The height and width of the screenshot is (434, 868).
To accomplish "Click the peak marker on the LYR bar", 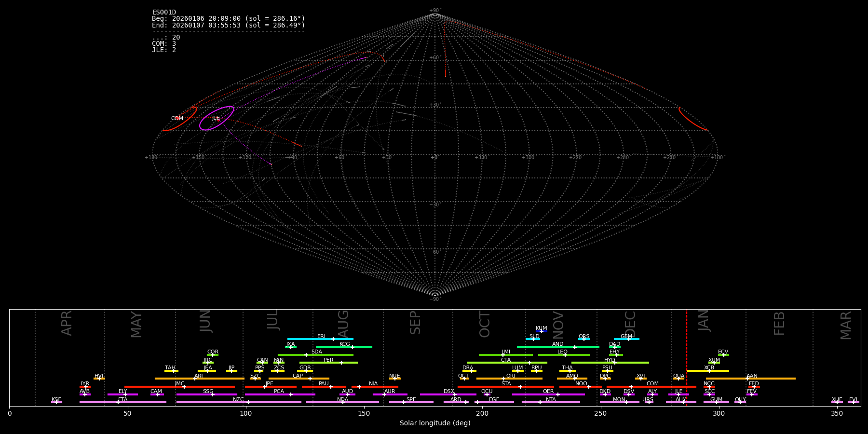I will tap(86, 387).
